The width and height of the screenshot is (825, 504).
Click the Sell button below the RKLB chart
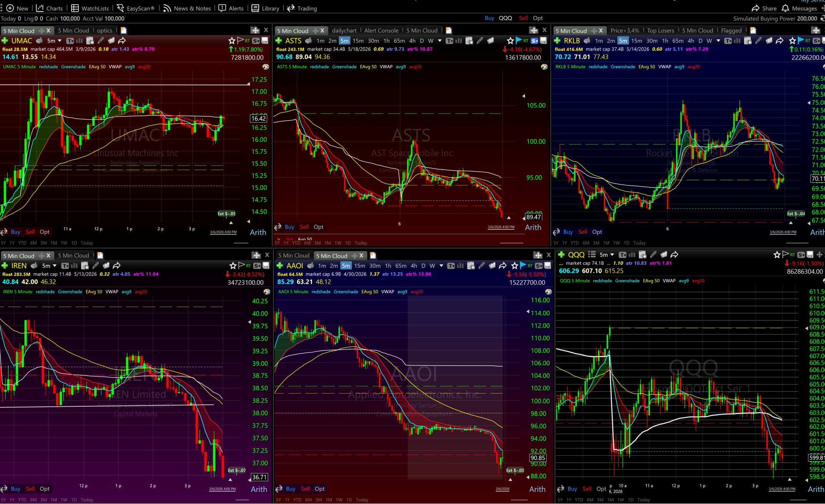tap(583, 232)
